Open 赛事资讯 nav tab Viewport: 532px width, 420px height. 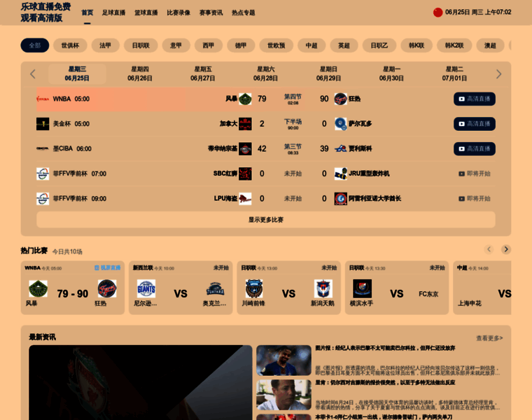tap(211, 13)
